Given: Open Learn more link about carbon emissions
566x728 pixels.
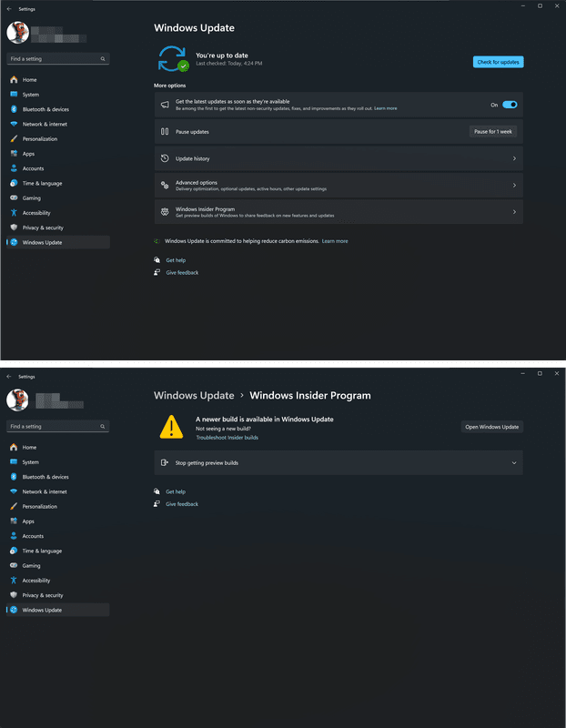Looking at the screenshot, I should pos(335,241).
